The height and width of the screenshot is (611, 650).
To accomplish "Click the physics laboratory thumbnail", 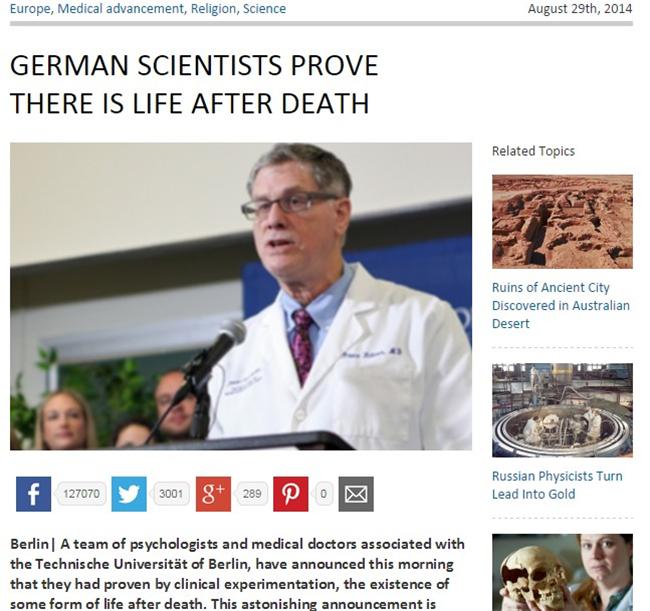I will point(562,410).
